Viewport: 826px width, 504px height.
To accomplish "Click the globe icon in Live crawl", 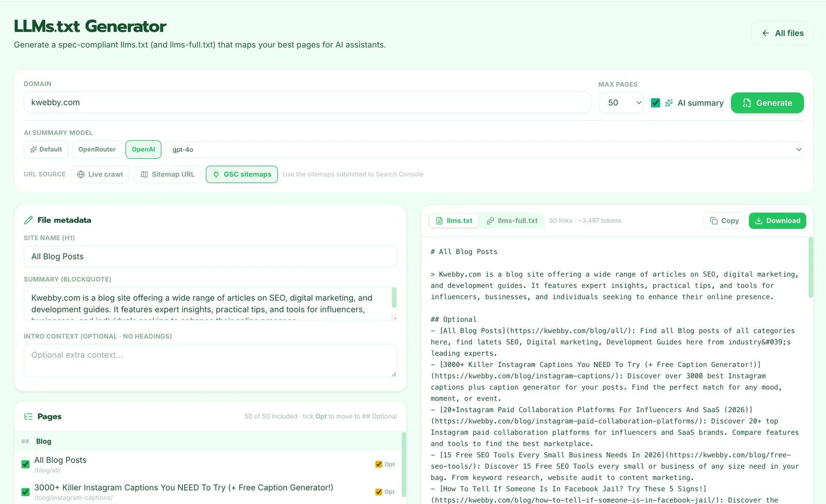I will [81, 174].
